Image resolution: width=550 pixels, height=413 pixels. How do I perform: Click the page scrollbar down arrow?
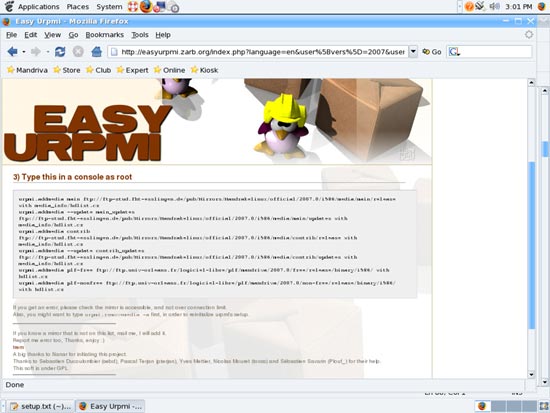pyautogui.click(x=531, y=374)
